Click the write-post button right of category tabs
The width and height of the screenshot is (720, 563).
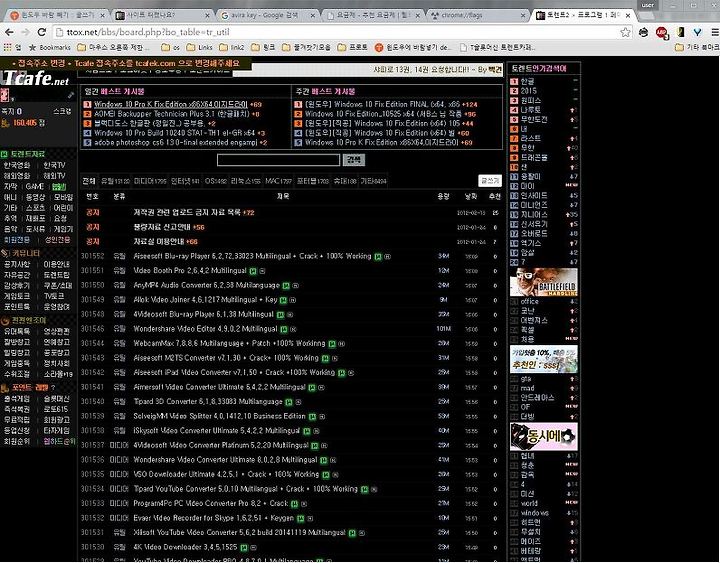[489, 181]
